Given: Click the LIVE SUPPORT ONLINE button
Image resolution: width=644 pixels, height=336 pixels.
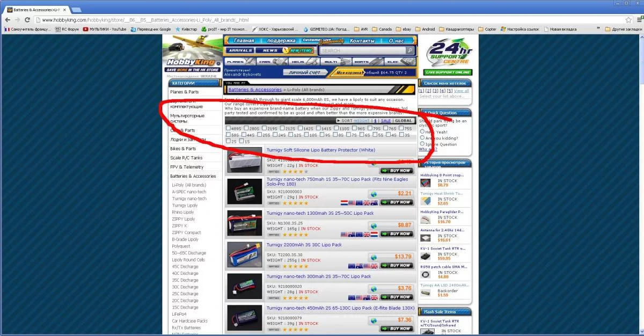Looking at the screenshot, I should (x=448, y=72).
